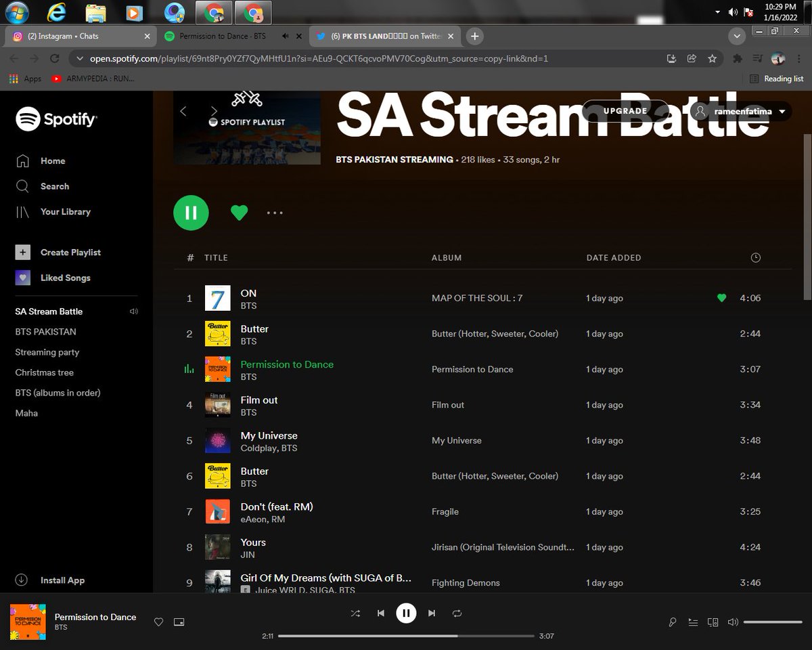Open the BTS PAKISTAN STREAMING profile link
This screenshot has width=812, height=650.
[394, 160]
